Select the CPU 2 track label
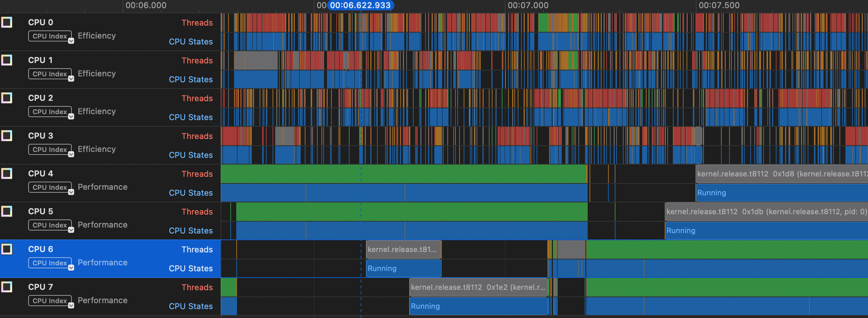 click(x=40, y=98)
